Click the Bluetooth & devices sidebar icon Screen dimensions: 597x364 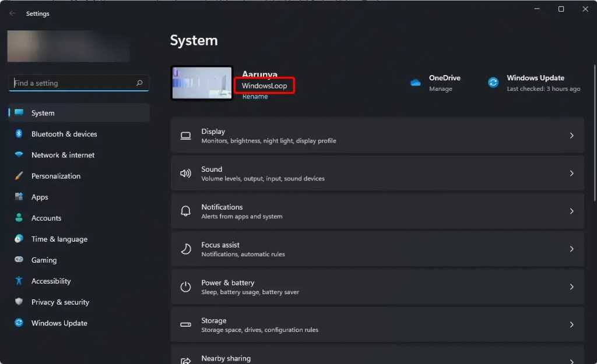point(19,134)
